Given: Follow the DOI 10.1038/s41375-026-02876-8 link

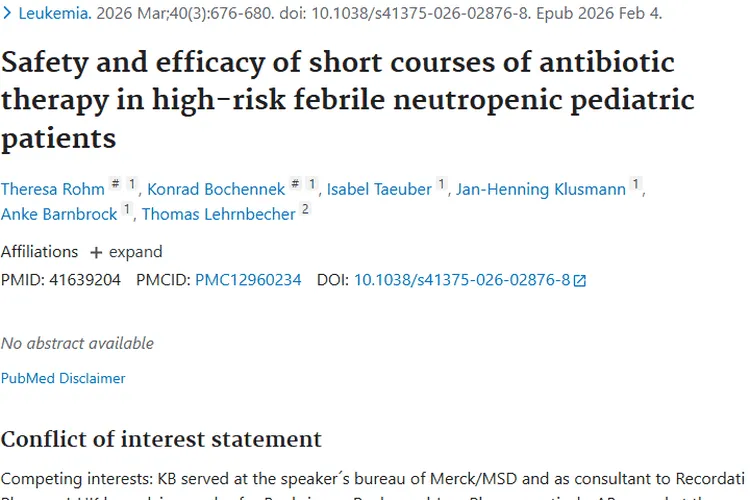Looking at the screenshot, I should click(x=461, y=280).
